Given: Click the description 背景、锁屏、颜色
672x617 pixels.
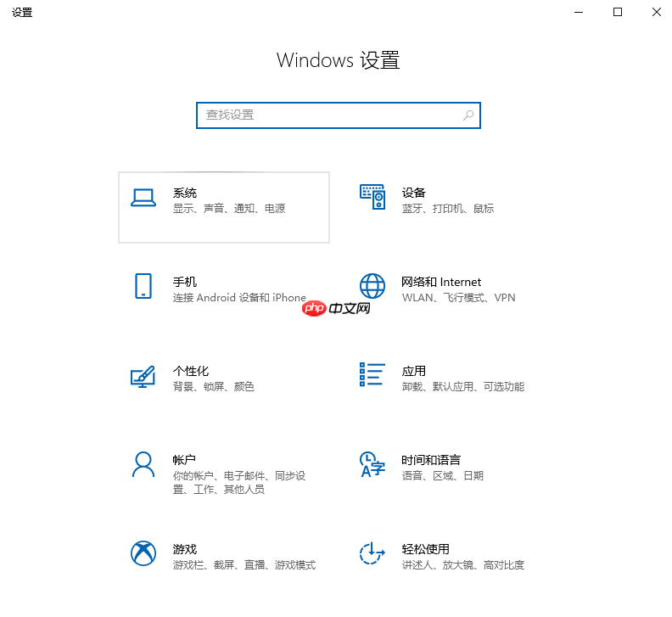Looking at the screenshot, I should [x=214, y=387].
